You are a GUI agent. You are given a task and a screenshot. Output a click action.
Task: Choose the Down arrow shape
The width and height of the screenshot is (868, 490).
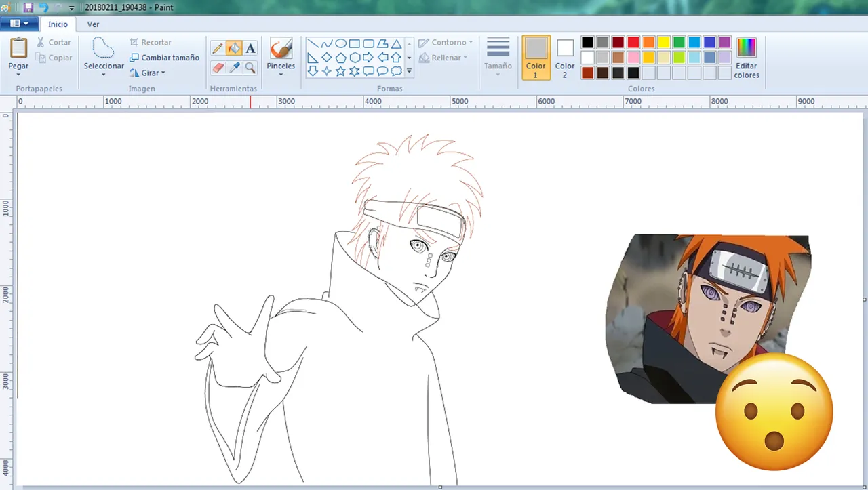[x=313, y=70]
